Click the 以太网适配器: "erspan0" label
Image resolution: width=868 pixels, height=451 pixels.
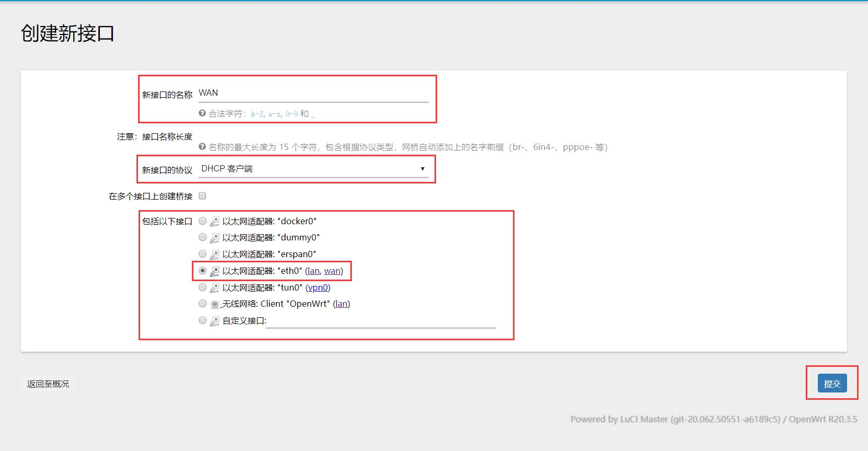point(269,254)
